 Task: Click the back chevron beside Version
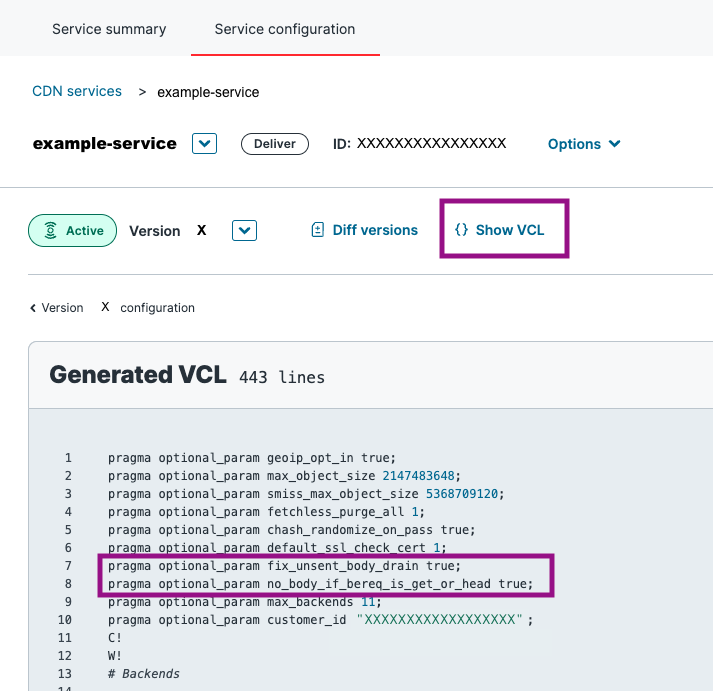(x=33, y=308)
